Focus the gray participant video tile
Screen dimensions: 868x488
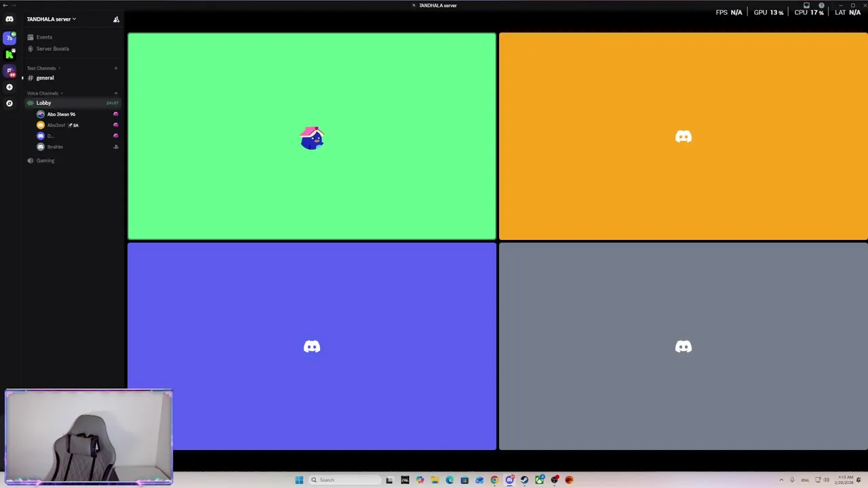click(x=684, y=346)
